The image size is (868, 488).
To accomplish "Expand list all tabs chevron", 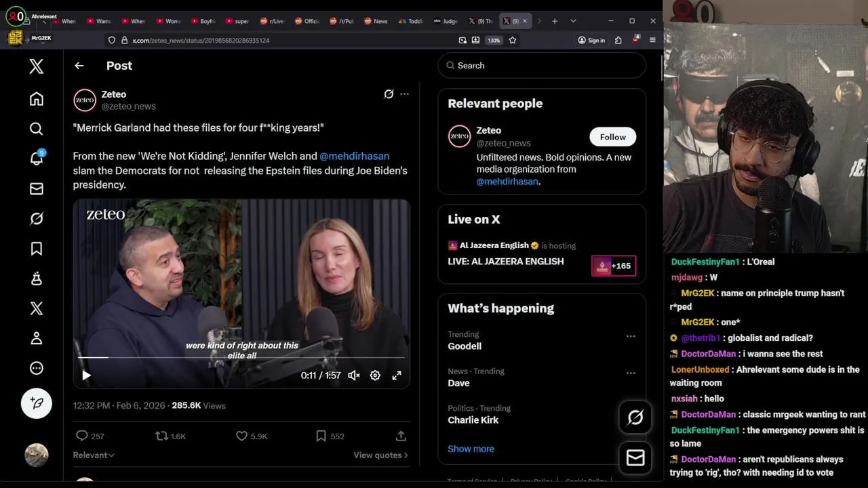I will click(x=573, y=21).
